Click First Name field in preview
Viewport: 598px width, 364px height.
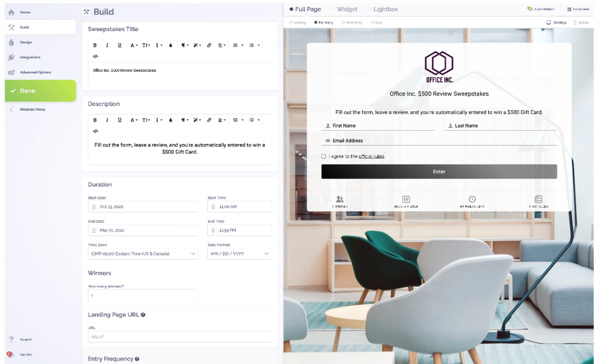tap(378, 125)
